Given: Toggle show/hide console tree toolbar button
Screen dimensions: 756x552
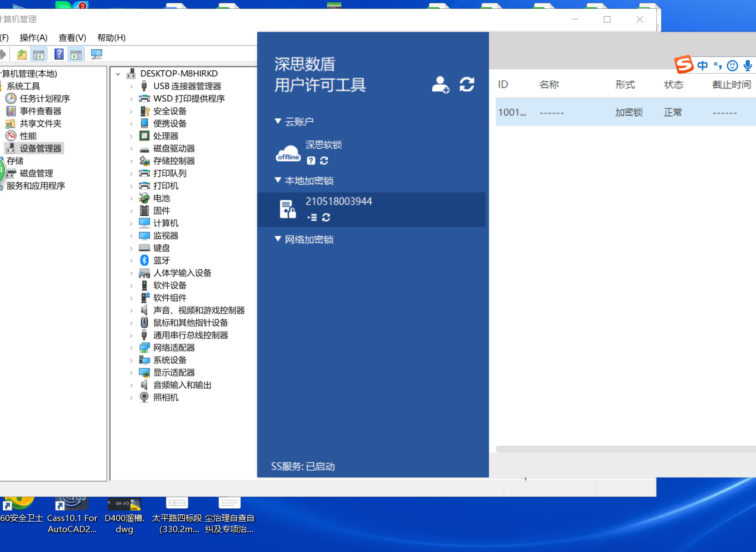Looking at the screenshot, I should [x=38, y=54].
